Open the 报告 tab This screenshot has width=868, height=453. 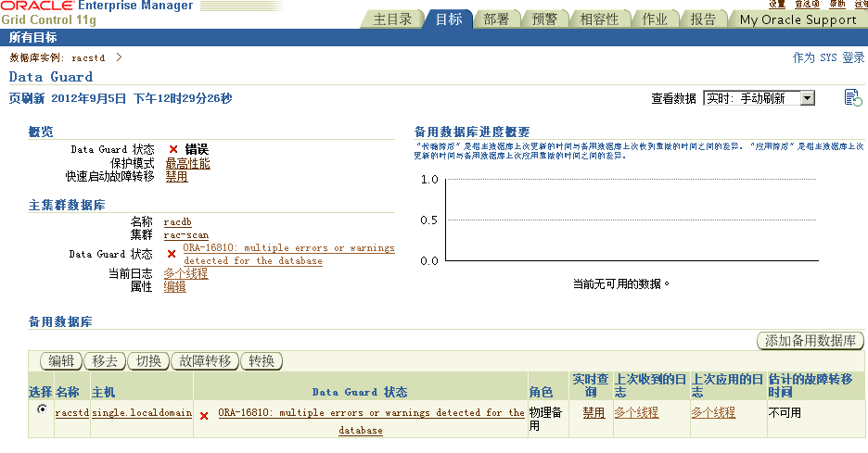[x=703, y=19]
